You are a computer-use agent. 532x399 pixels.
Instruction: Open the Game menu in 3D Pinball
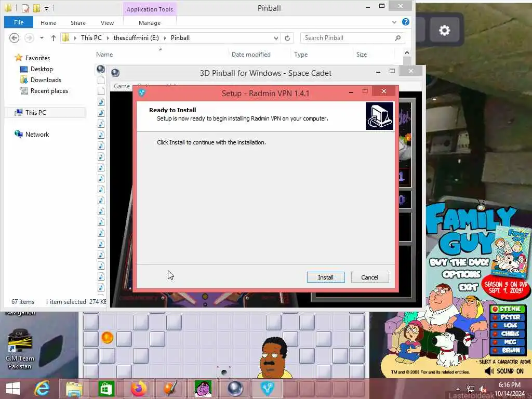click(122, 86)
